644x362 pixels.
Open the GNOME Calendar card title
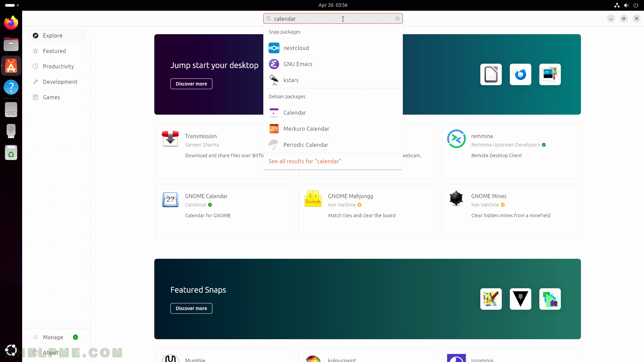(x=206, y=196)
